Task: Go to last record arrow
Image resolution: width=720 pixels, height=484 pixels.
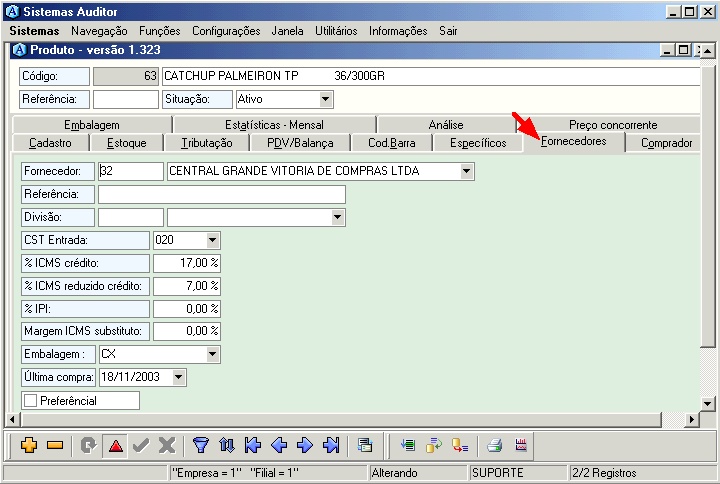Action: pos(331,445)
